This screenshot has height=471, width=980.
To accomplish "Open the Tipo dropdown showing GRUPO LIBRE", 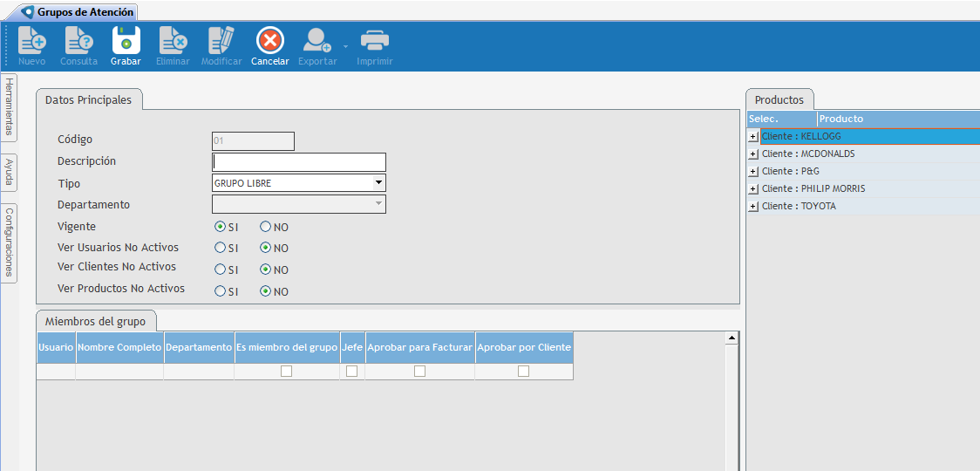I will pyautogui.click(x=378, y=183).
